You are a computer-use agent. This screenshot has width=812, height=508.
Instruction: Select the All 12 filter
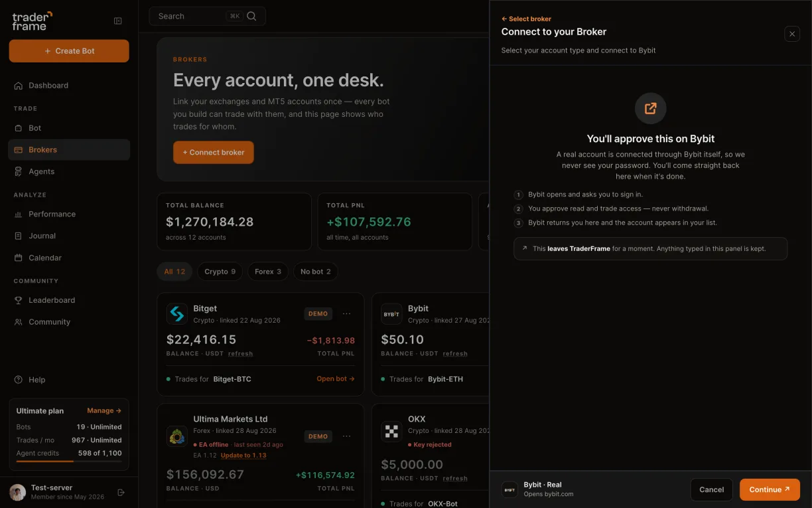tap(174, 272)
